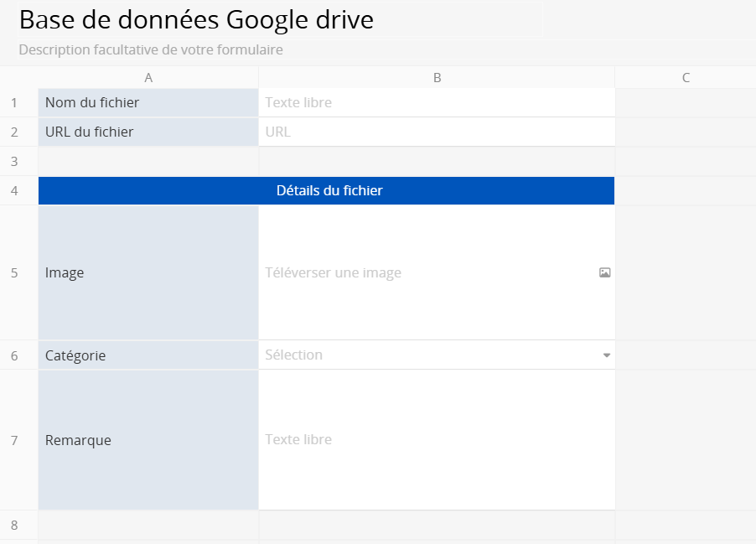
Task: Select the Catégorie label cell
Action: tap(148, 355)
